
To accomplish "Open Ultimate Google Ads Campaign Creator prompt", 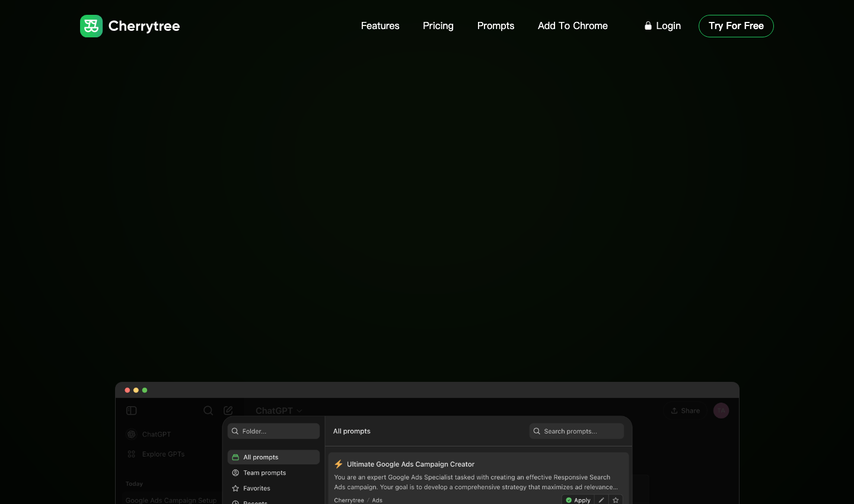I will pos(410,464).
